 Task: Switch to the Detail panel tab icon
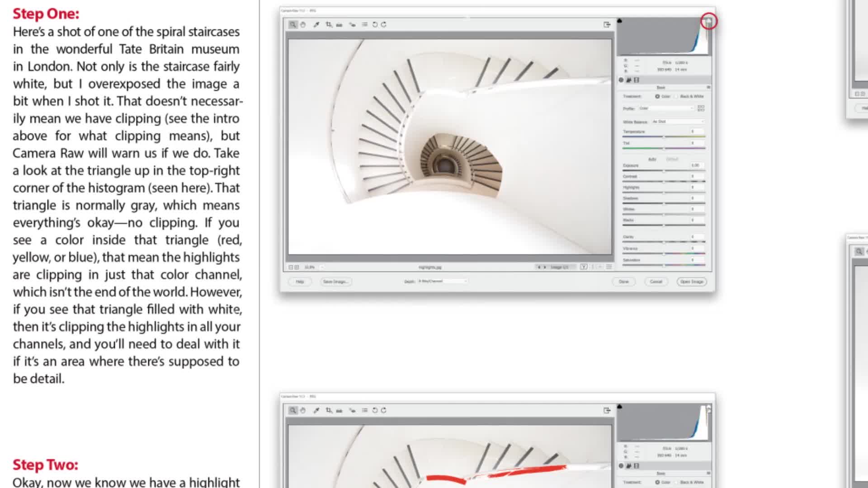pos(629,80)
